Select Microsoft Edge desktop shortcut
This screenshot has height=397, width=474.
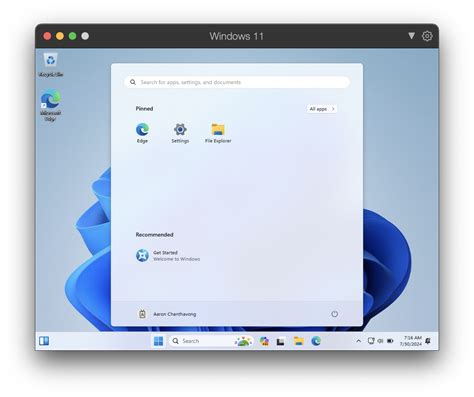pos(51,105)
